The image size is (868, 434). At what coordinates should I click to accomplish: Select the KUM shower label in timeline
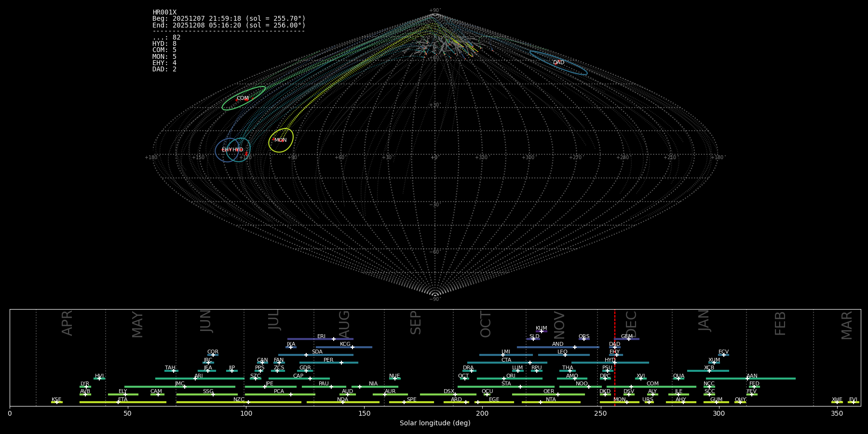(x=541, y=328)
